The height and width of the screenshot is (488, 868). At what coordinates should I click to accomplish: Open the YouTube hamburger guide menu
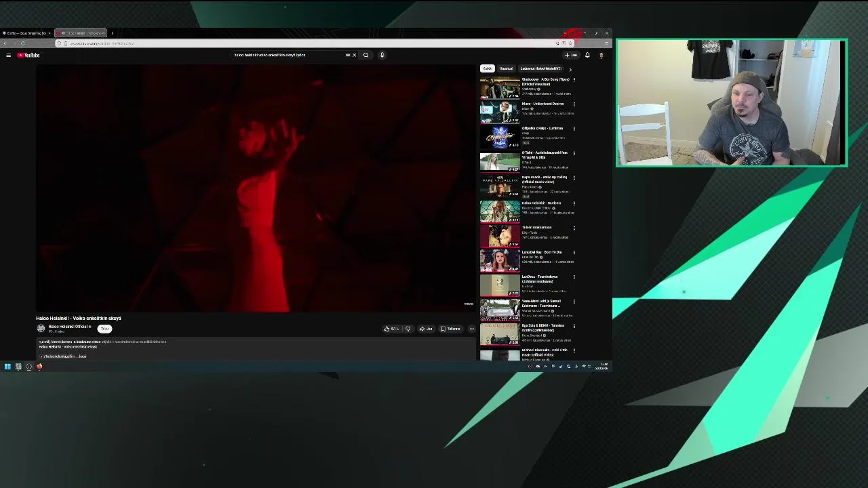(8, 55)
